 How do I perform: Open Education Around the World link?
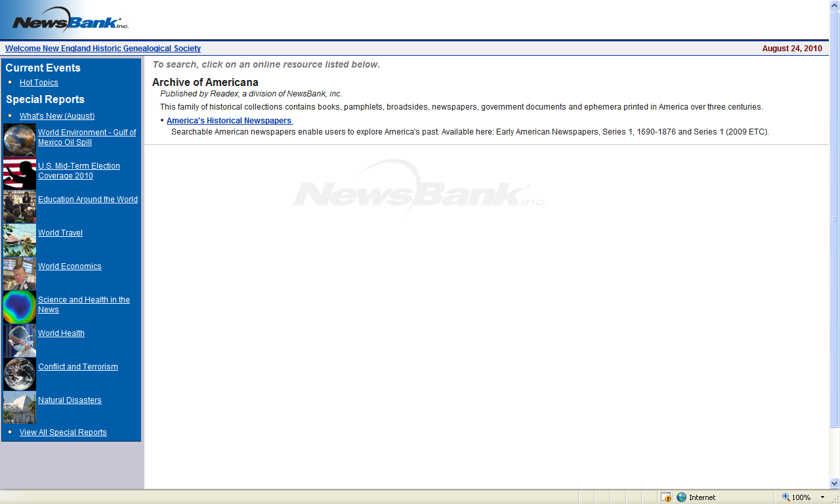click(x=88, y=199)
